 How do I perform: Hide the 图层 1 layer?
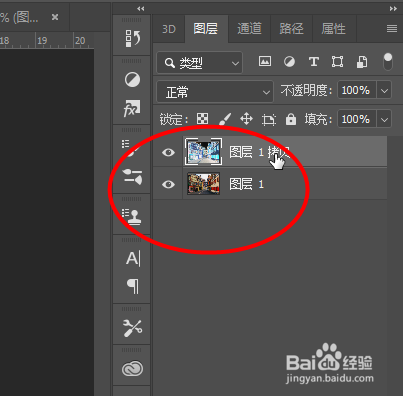click(x=168, y=184)
